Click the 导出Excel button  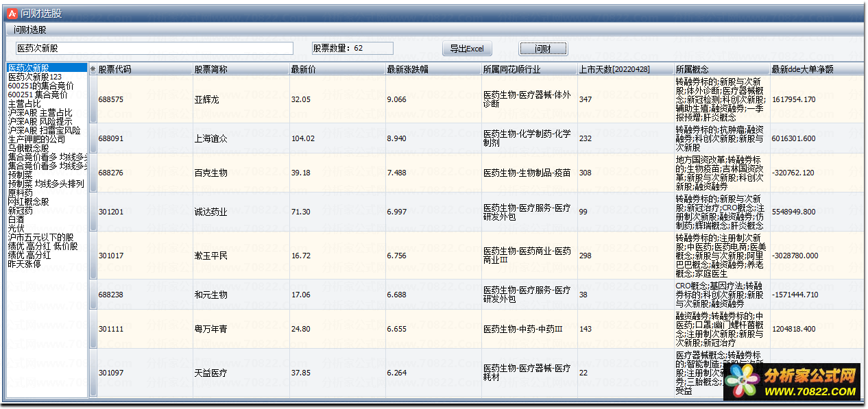click(x=467, y=49)
